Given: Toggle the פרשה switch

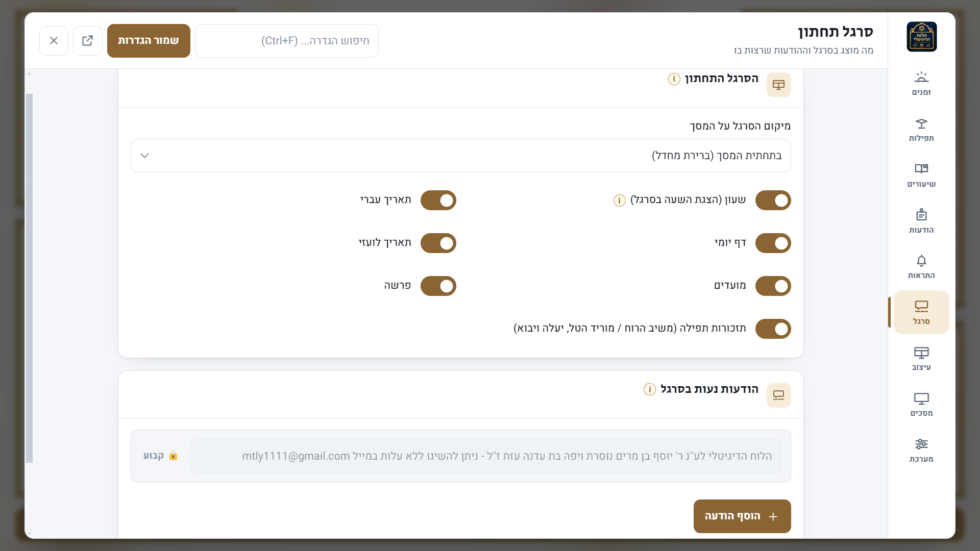Looking at the screenshot, I should click(x=438, y=286).
